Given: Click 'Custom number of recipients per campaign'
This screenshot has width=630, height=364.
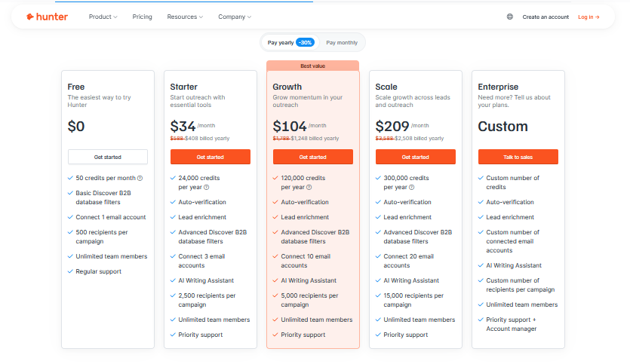Looking at the screenshot, I should point(521,285).
